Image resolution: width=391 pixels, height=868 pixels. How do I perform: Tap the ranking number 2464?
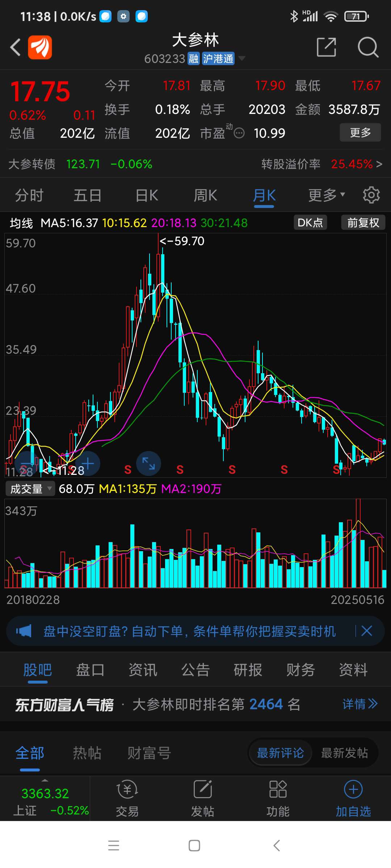[x=266, y=704]
